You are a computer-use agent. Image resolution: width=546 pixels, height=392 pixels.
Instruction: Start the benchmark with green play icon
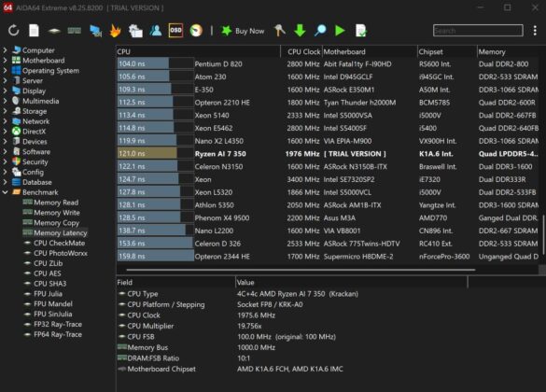[341, 31]
